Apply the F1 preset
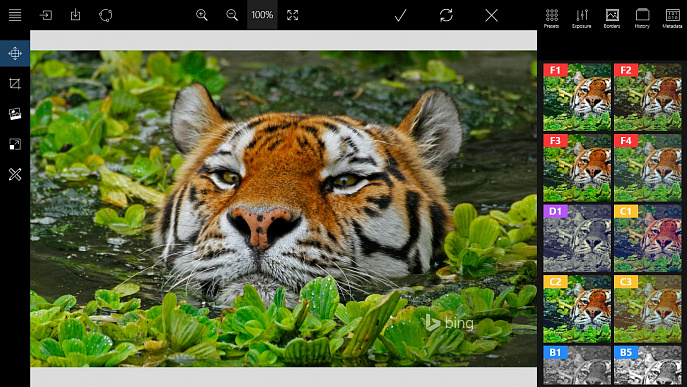 (577, 97)
